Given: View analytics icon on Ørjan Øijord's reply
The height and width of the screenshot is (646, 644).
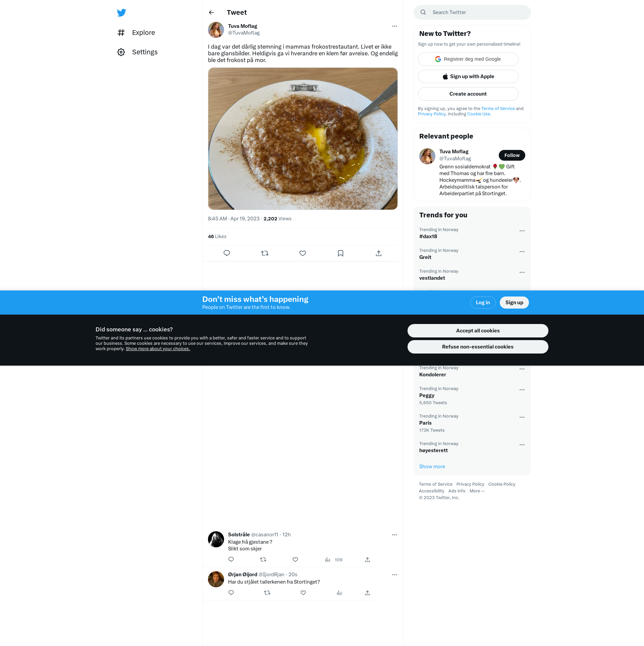Looking at the screenshot, I should 339,593.
